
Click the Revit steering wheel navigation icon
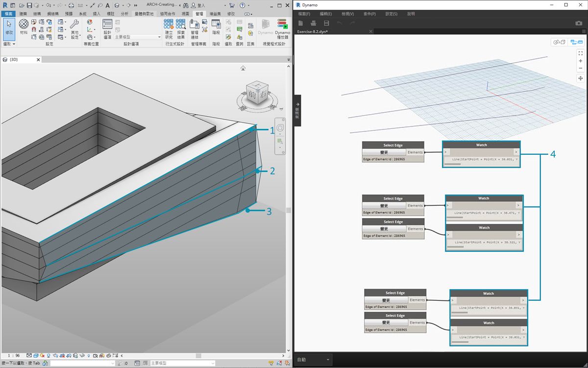coord(280,127)
